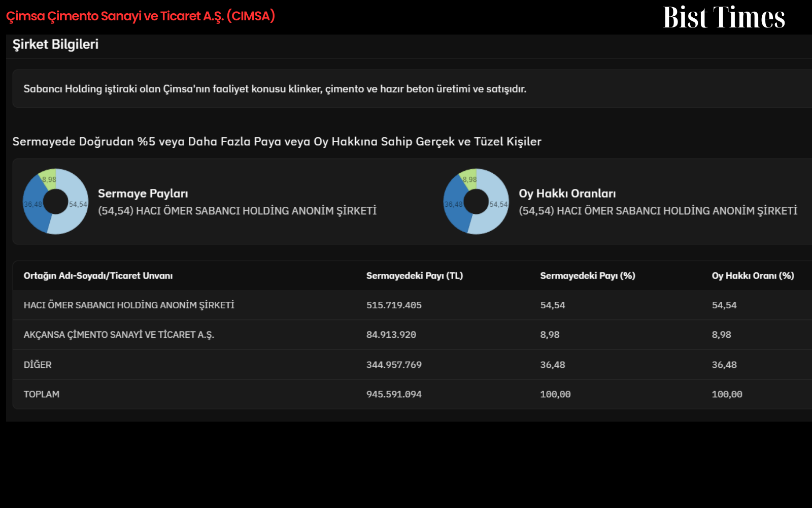Click the Sabancı Holding iştiraki company description text

pyautogui.click(x=275, y=89)
